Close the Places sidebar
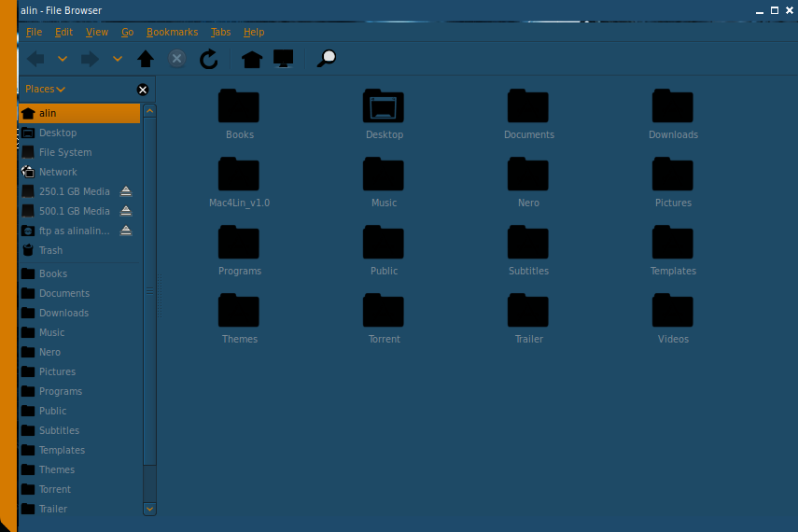Viewport: 798px width, 532px height. coord(143,90)
